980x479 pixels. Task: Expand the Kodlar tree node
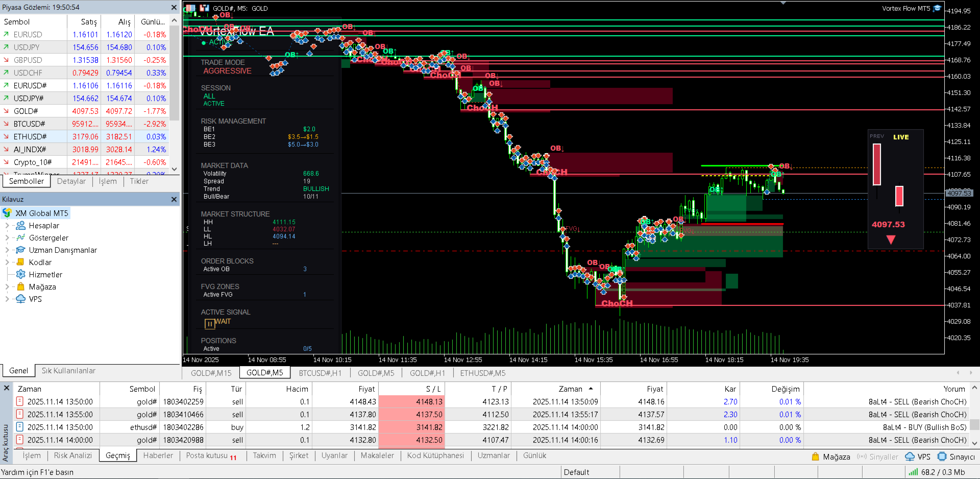7,262
